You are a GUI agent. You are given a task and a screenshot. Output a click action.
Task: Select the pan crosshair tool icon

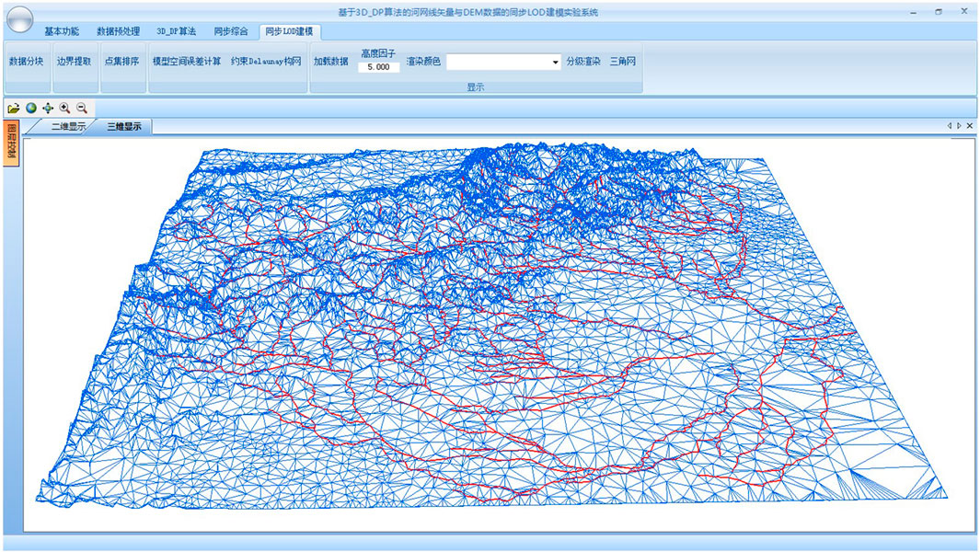pos(48,109)
